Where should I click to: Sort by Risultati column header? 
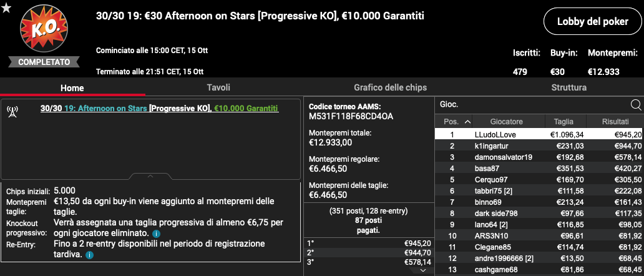(x=615, y=122)
